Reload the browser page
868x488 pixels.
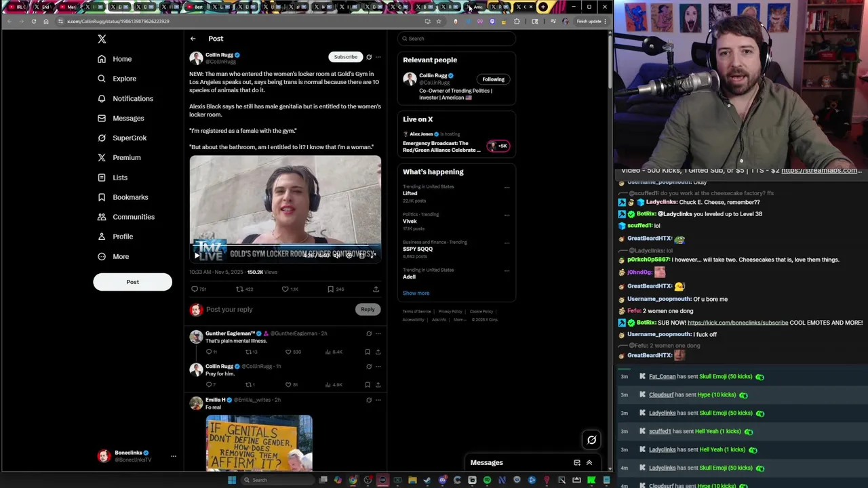click(x=34, y=21)
